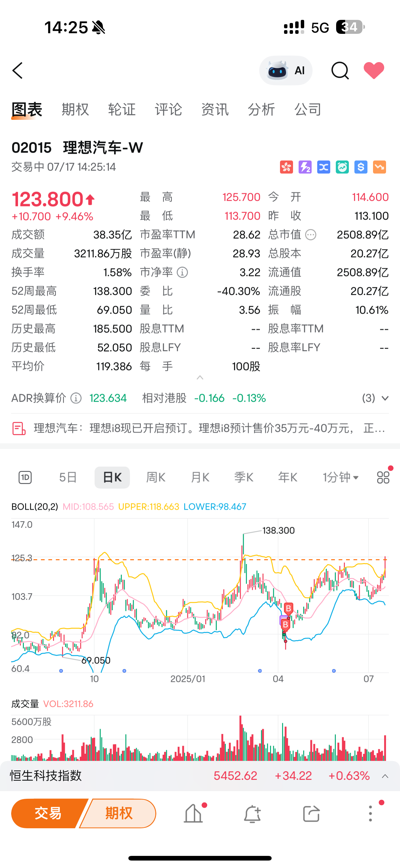Open the 期权 options tab
This screenshot has width=400, height=868.
[75, 110]
